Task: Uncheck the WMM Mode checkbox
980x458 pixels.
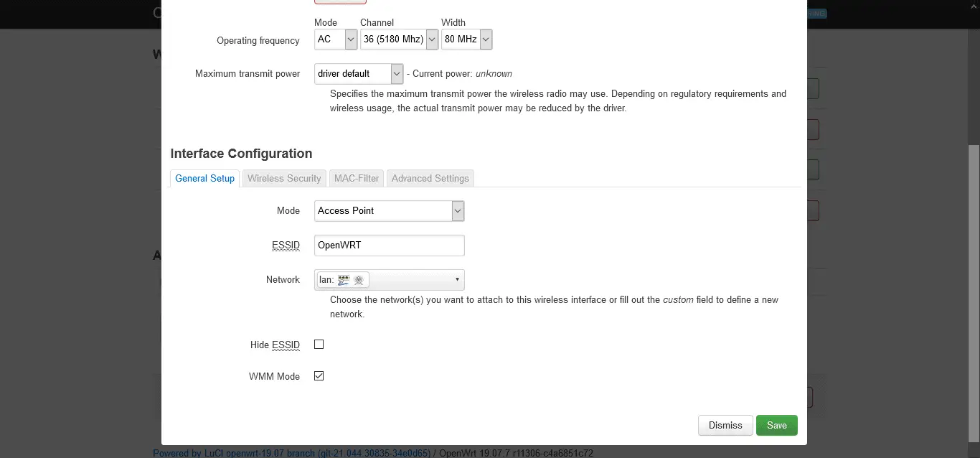Action: pyautogui.click(x=319, y=376)
